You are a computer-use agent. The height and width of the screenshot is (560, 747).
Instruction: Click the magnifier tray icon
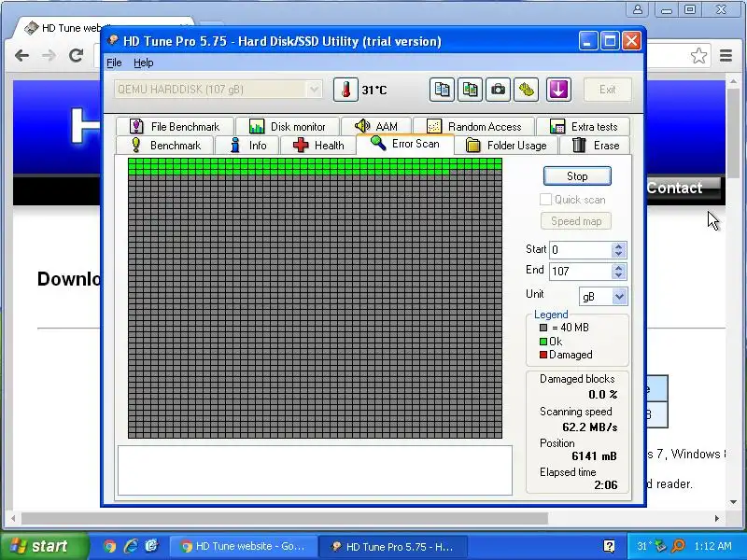pos(679,546)
